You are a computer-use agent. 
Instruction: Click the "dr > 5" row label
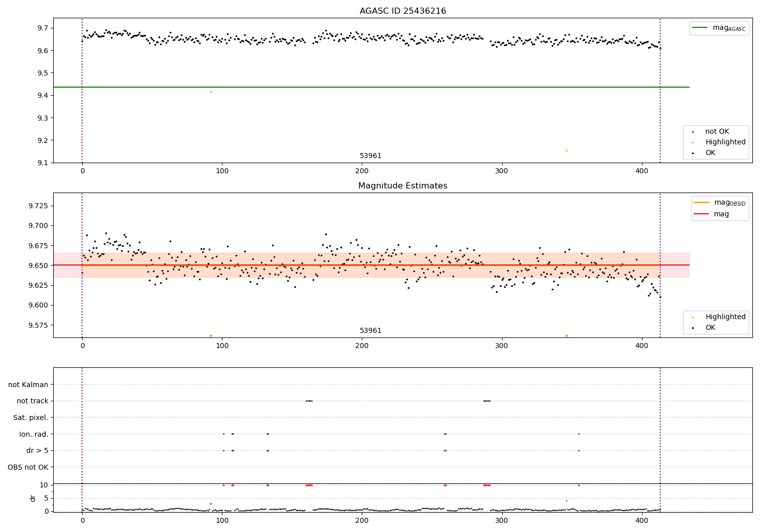point(37,450)
